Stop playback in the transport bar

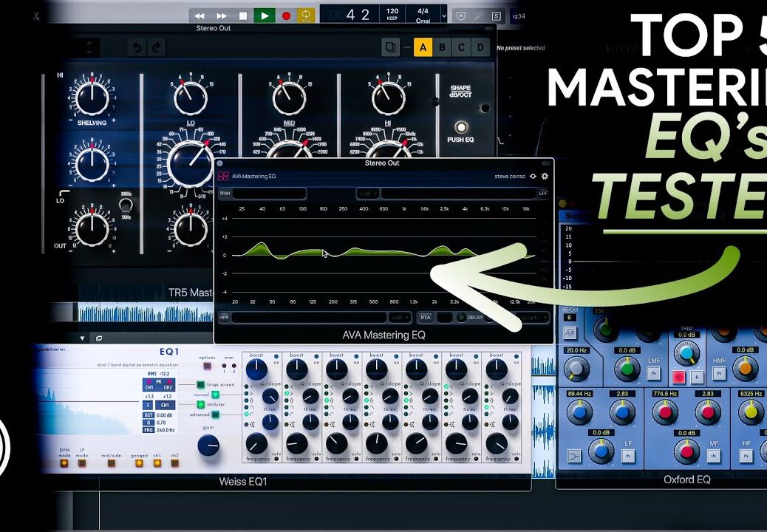pos(242,16)
